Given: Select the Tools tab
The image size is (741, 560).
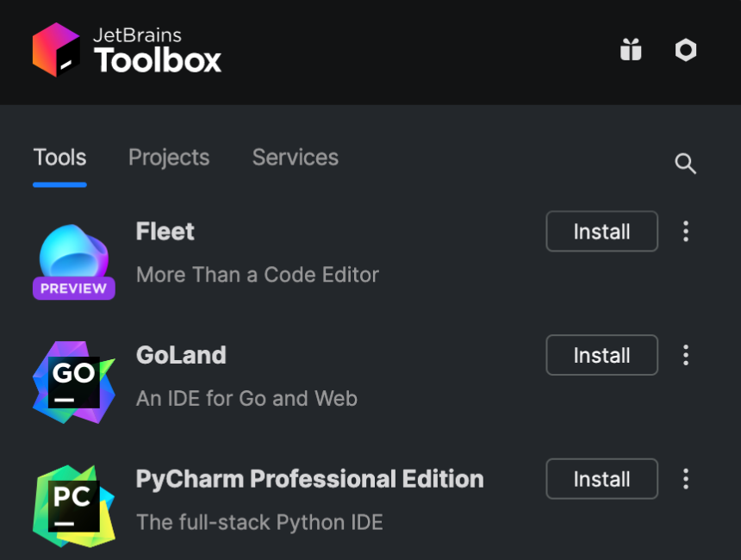Looking at the screenshot, I should (x=59, y=157).
